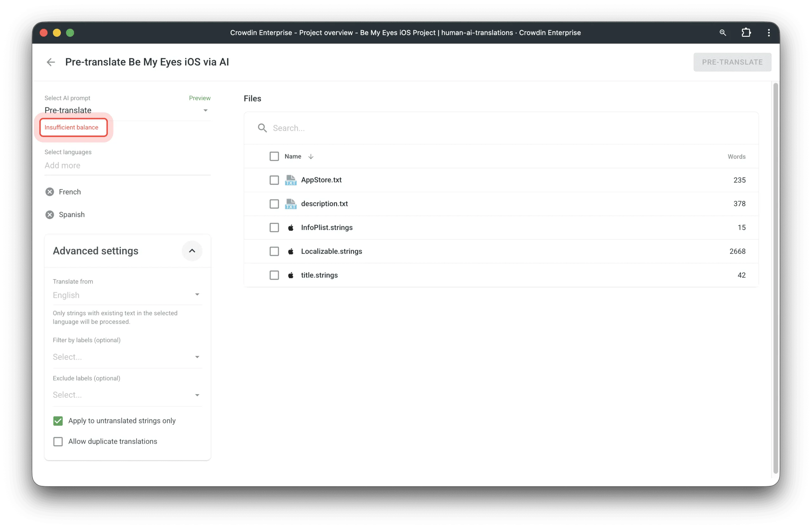This screenshot has width=812, height=529.
Task: Click the Preview link
Action: click(200, 98)
